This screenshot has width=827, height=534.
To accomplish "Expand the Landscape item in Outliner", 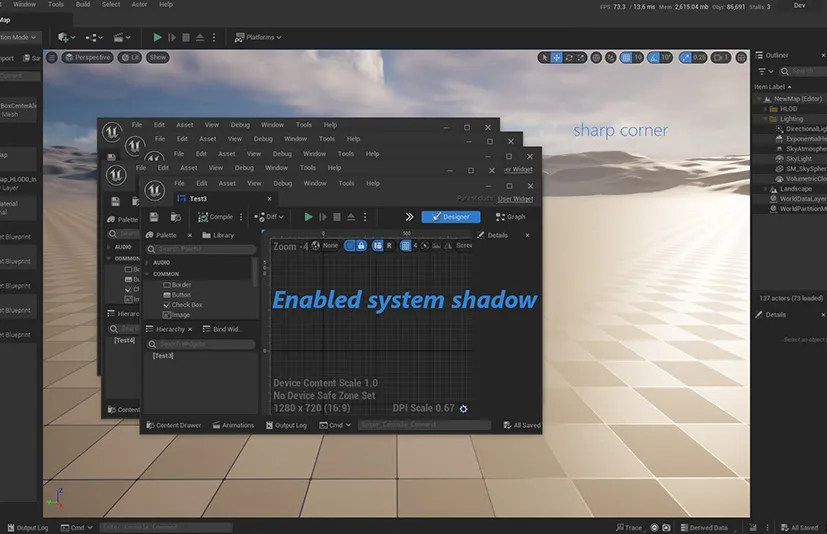I will (765, 189).
